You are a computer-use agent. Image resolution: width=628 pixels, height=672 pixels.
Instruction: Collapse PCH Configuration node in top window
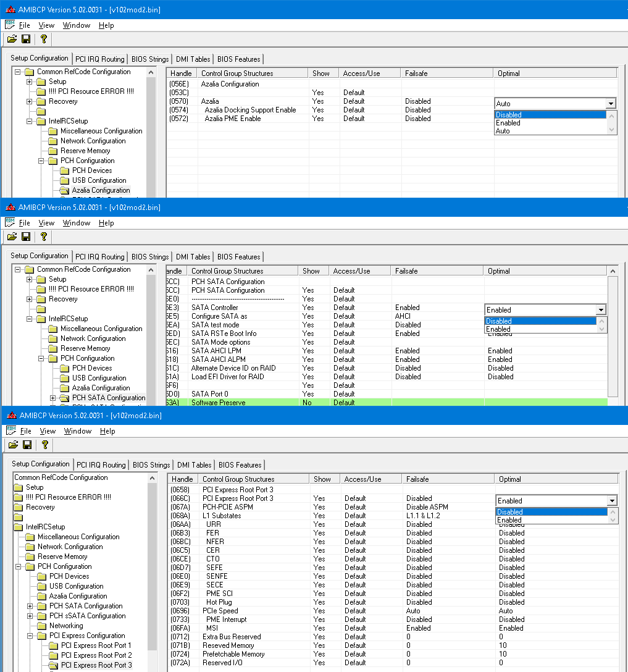(41, 161)
